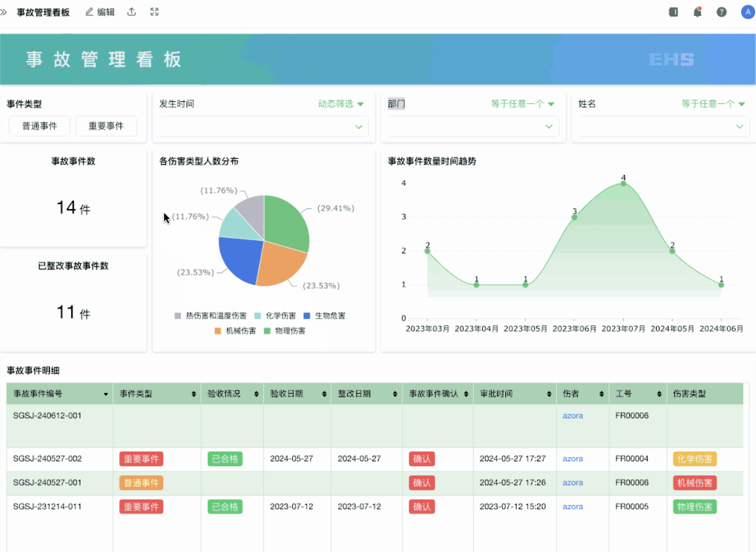Sort table by 事件类型 column header

click(x=157, y=394)
